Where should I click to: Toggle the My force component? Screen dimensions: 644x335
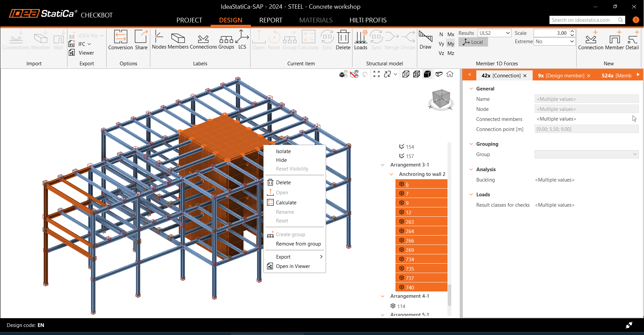point(451,44)
